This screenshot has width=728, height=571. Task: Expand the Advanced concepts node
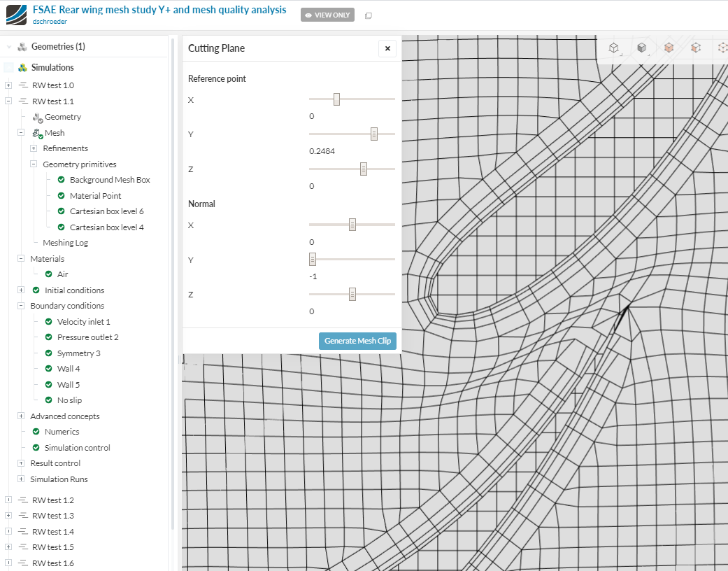pos(21,416)
